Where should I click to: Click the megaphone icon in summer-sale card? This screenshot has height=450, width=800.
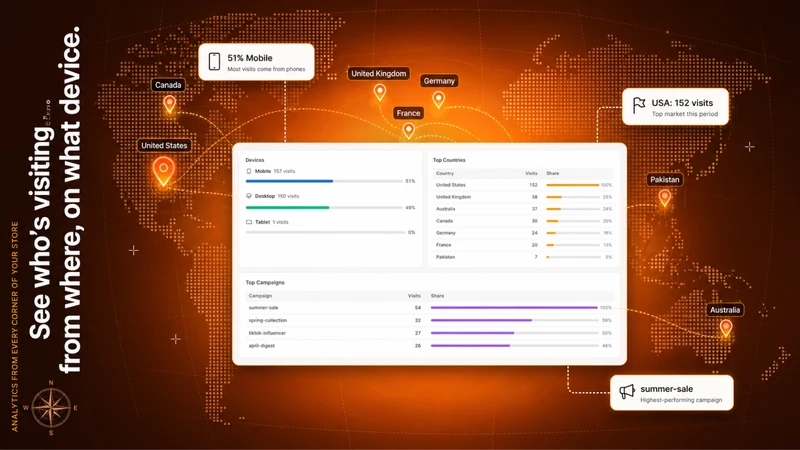[x=627, y=392]
